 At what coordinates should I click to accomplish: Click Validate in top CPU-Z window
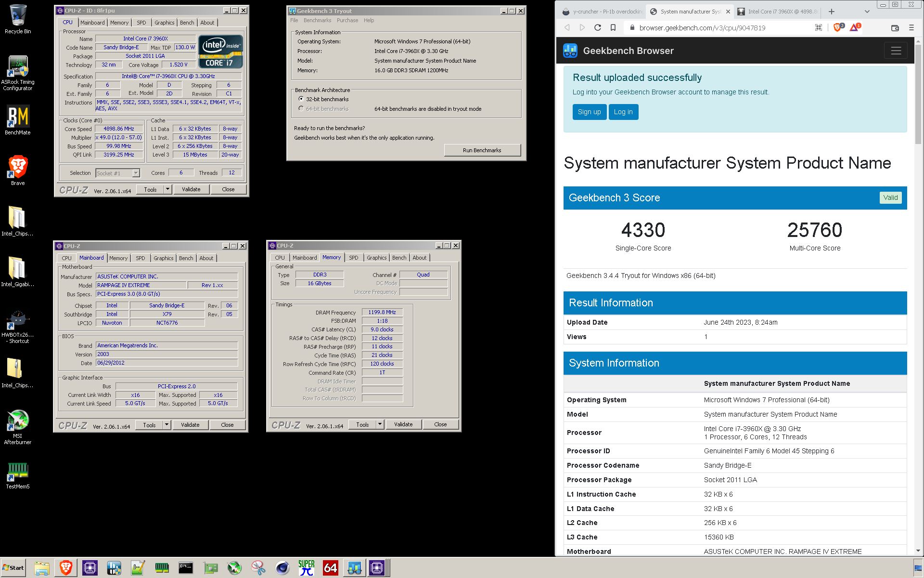[191, 190]
